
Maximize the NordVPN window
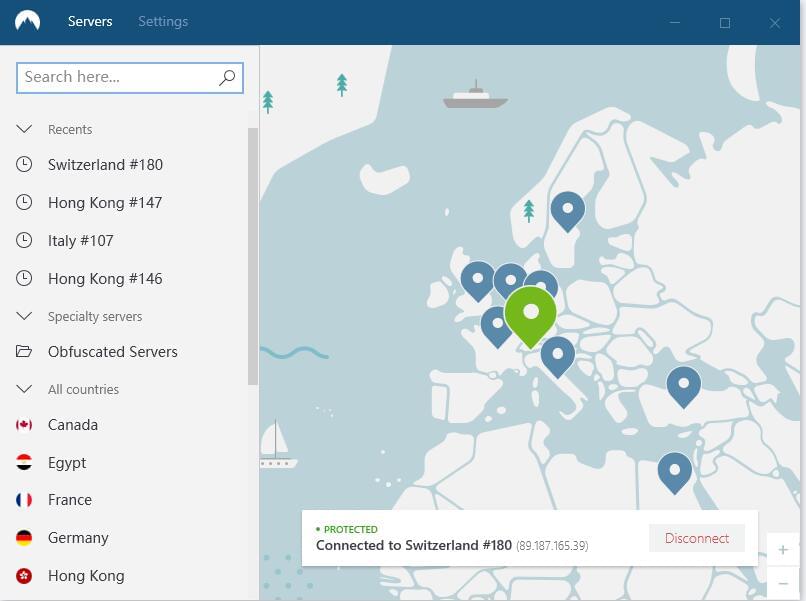[x=725, y=23]
